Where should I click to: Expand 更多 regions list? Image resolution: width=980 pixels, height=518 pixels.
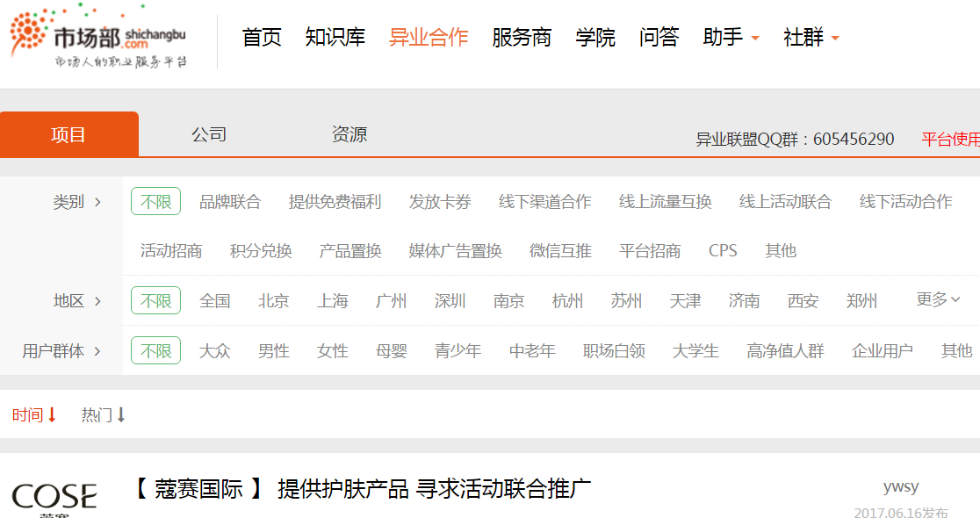click(x=938, y=300)
